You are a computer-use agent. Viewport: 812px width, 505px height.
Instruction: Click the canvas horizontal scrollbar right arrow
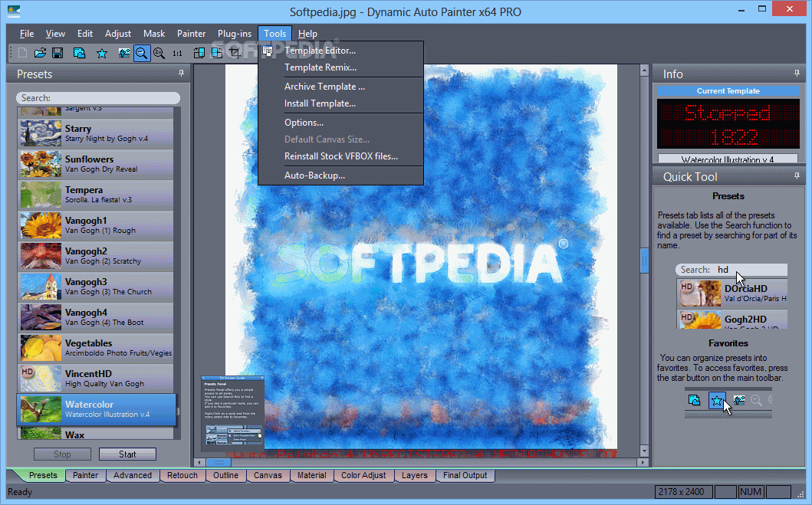pyautogui.click(x=643, y=462)
